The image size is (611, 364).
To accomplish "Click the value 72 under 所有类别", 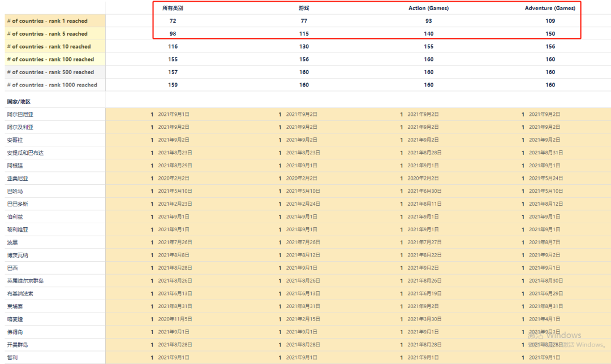I will [173, 21].
